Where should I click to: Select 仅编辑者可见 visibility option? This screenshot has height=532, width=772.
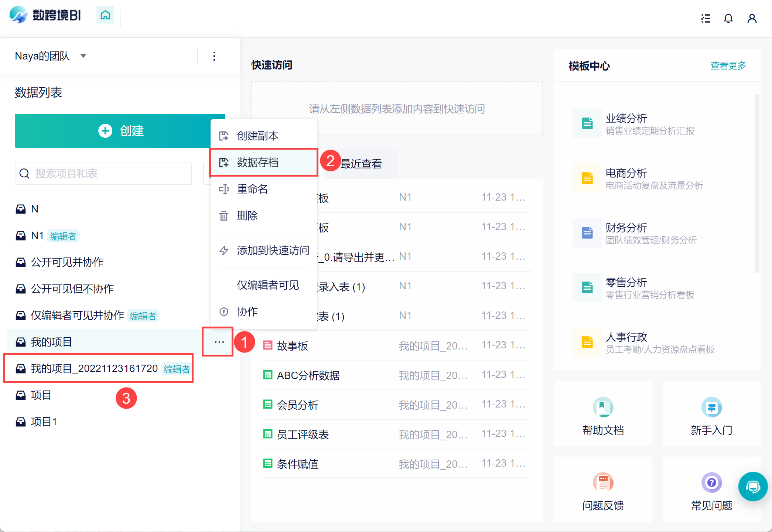coord(268,285)
